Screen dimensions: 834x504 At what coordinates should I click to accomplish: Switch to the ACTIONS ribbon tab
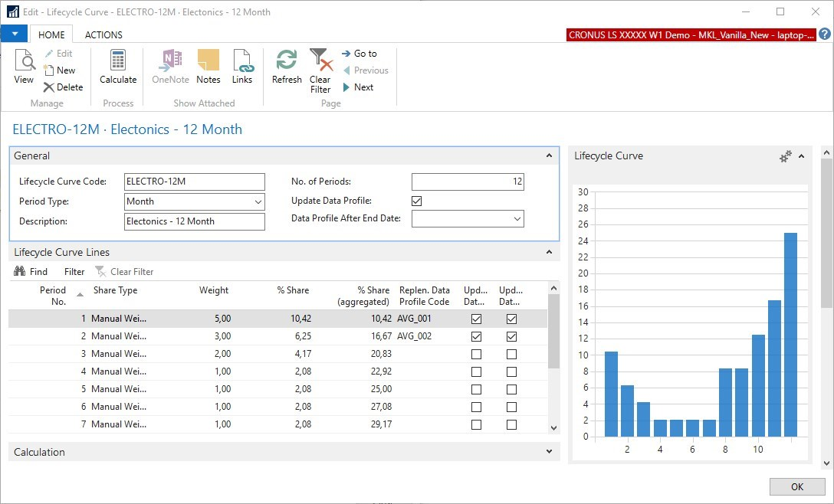[x=103, y=34]
